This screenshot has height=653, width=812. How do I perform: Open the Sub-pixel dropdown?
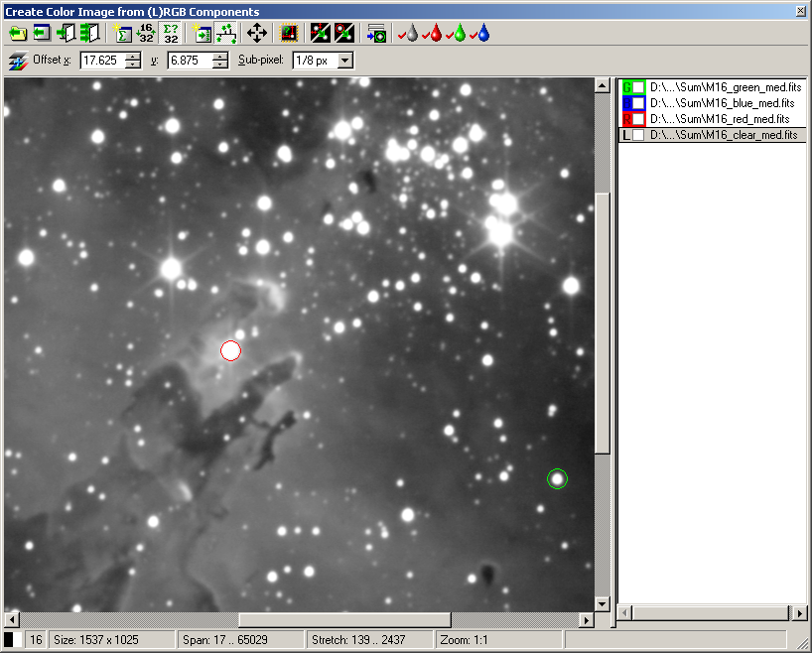[x=344, y=61]
